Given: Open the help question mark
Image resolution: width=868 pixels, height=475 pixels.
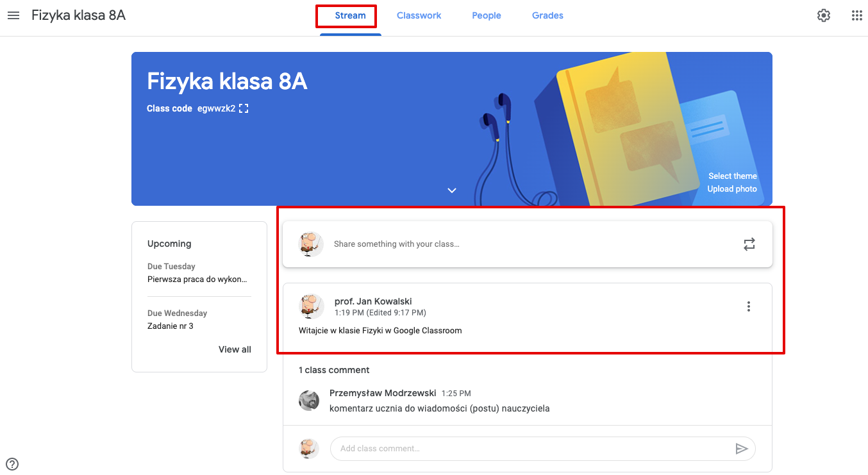Looking at the screenshot, I should point(12,464).
